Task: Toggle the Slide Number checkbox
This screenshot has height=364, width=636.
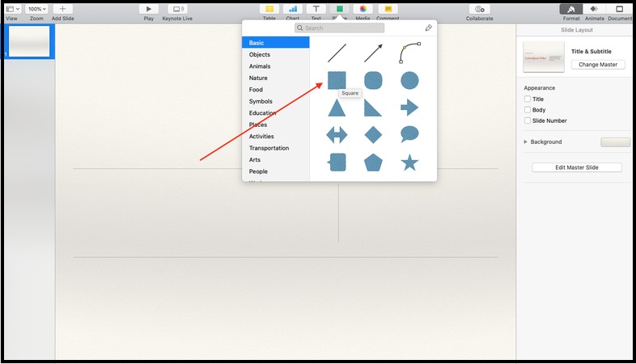Action: point(528,121)
